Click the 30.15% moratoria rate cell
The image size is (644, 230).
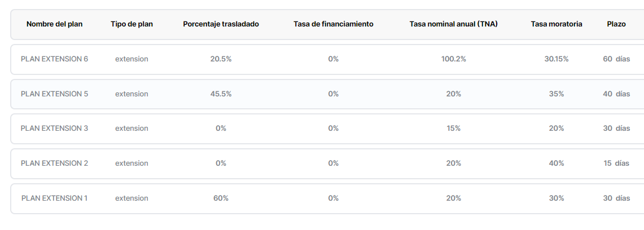556,59
